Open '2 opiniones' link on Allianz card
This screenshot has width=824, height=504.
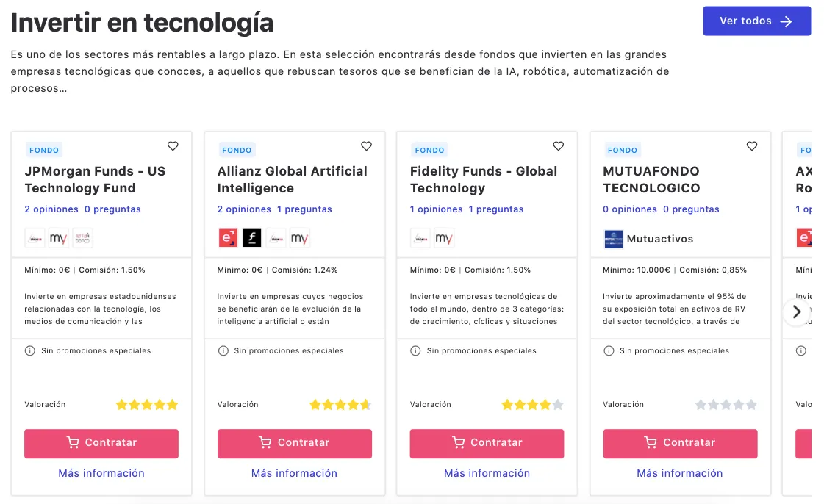coord(244,209)
